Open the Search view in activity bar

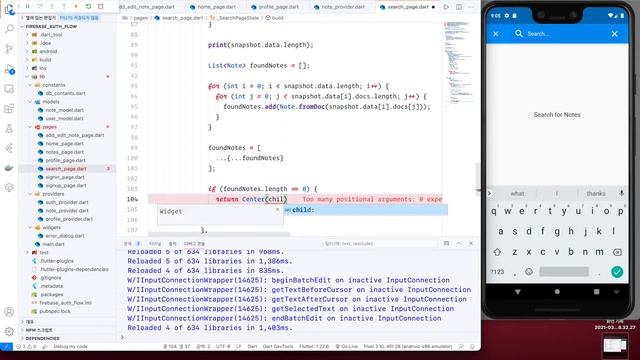[x=9, y=29]
